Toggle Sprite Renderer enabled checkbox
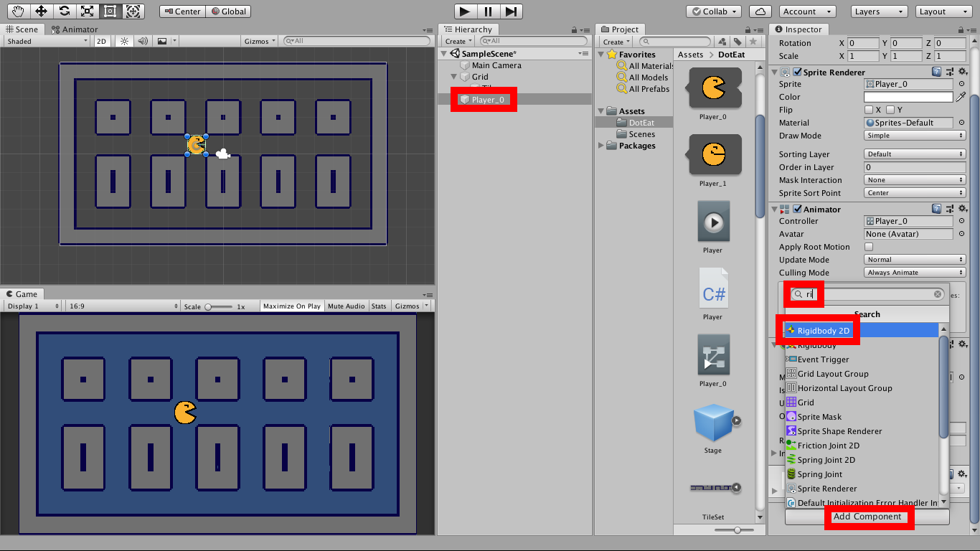Screen dimensions: 980x551 pos(797,72)
